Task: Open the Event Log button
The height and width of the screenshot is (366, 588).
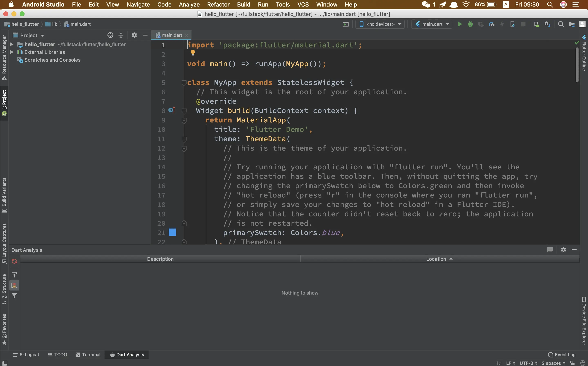Action: (x=562, y=354)
